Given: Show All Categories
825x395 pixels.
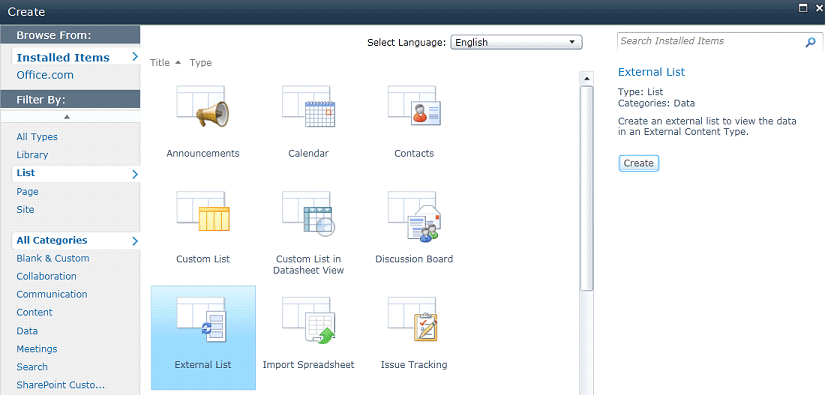Looking at the screenshot, I should click(75, 240).
